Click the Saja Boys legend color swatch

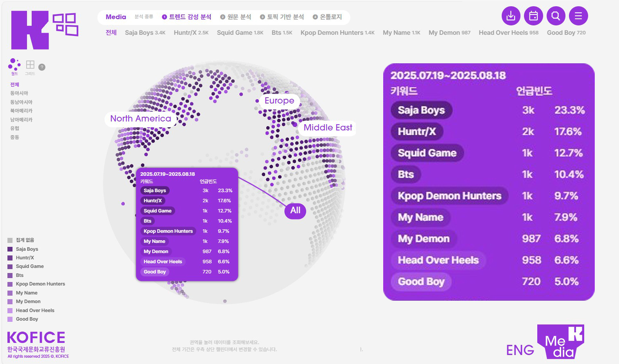pyautogui.click(x=10, y=249)
